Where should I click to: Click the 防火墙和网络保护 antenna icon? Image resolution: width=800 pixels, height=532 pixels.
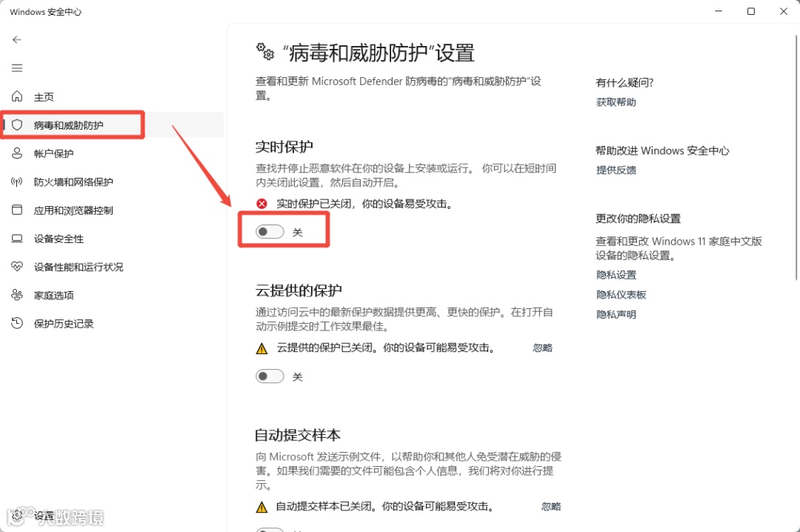point(17,182)
